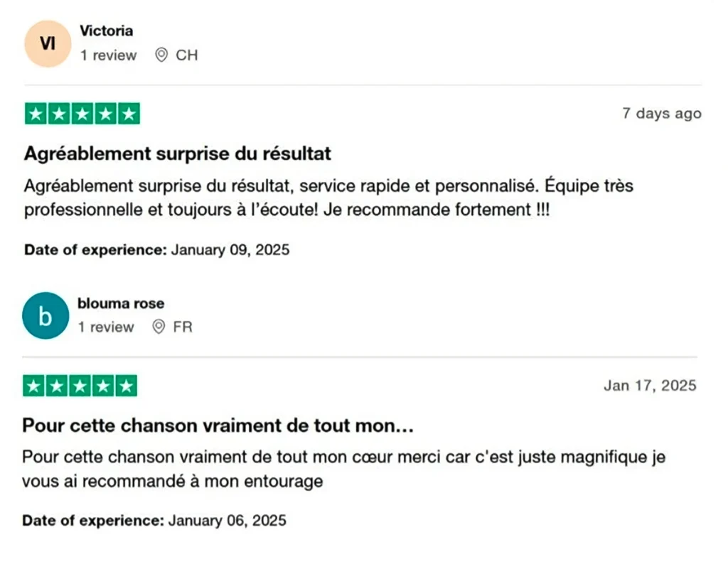The image size is (728, 564).
Task: Click "1 review" under blouma rose
Action: 106,327
